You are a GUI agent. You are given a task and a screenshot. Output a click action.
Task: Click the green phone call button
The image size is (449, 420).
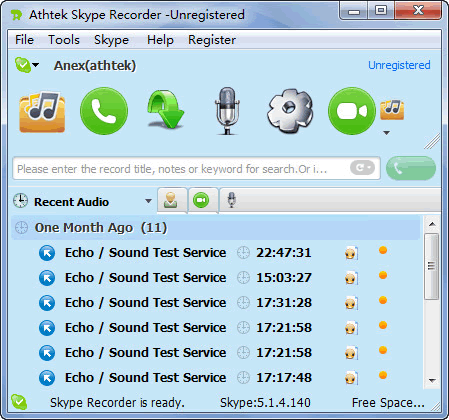(x=104, y=111)
